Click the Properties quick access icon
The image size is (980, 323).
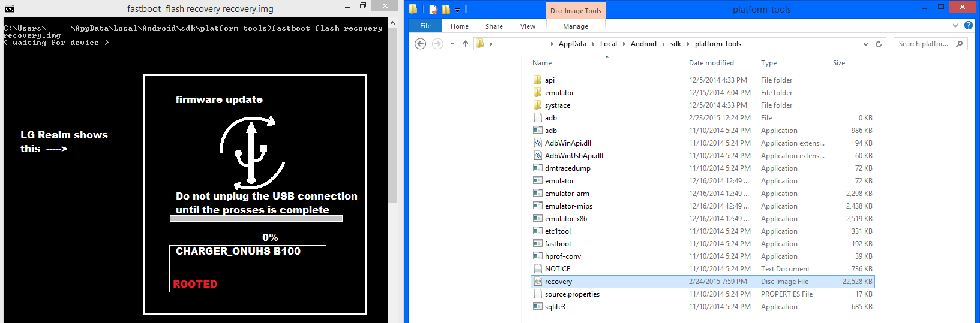pyautogui.click(x=433, y=10)
